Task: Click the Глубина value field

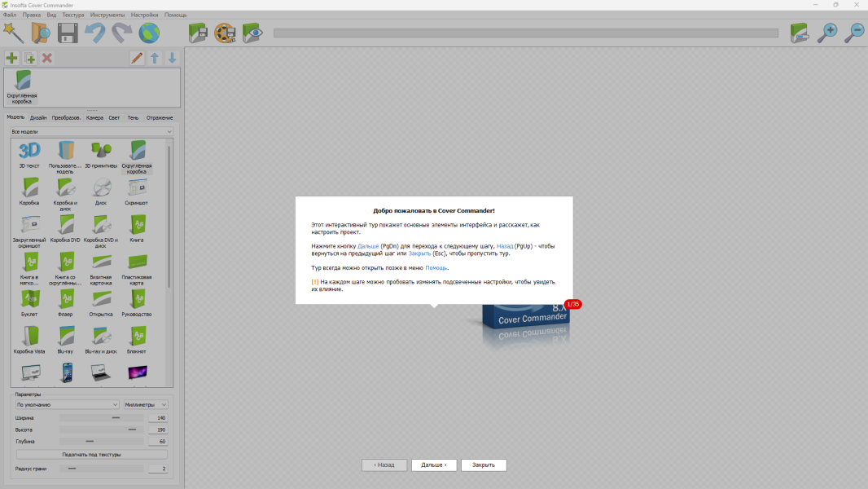Action: click(158, 442)
